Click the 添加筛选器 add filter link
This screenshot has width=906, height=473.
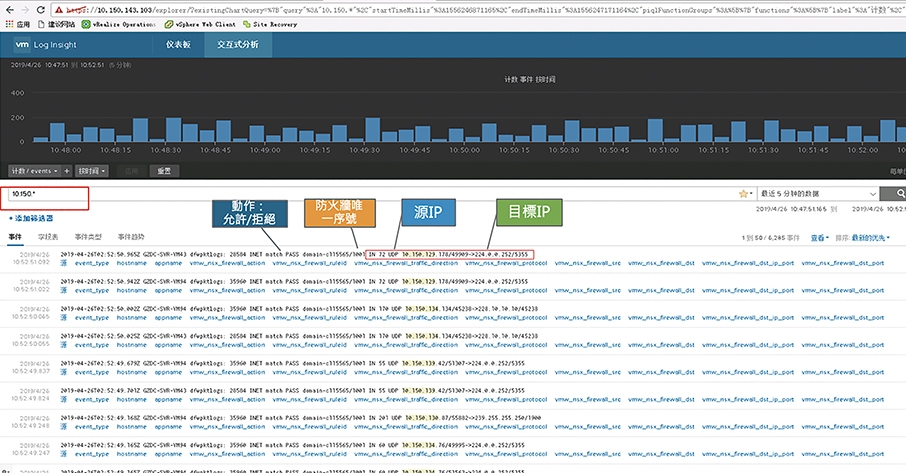(x=31, y=218)
